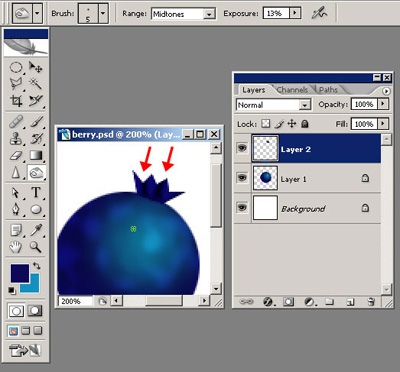
Task: Select the Magic Wand tool
Action: coord(36,83)
